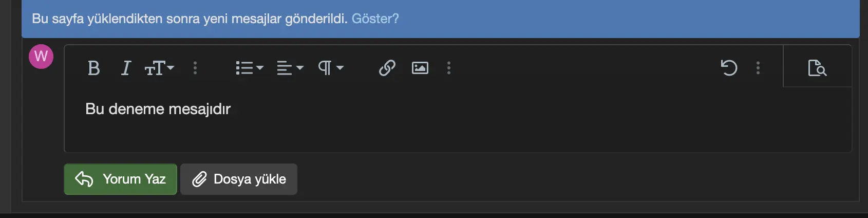Toggle italic text formatting
The width and height of the screenshot is (868, 218).
126,68
